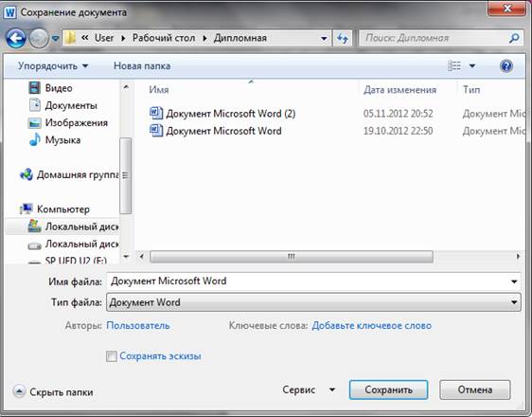The height and width of the screenshot is (417, 532).
Task: Open Домашняя группа in the navigation pane
Action: [x=78, y=175]
